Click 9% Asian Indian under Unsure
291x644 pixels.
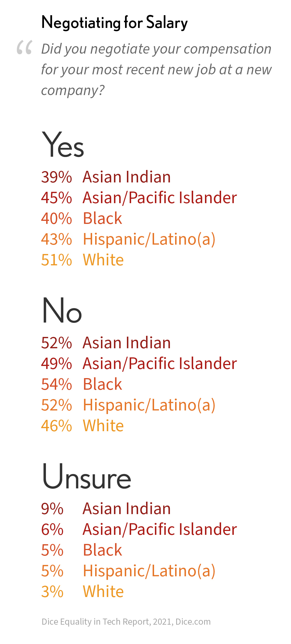106,509
